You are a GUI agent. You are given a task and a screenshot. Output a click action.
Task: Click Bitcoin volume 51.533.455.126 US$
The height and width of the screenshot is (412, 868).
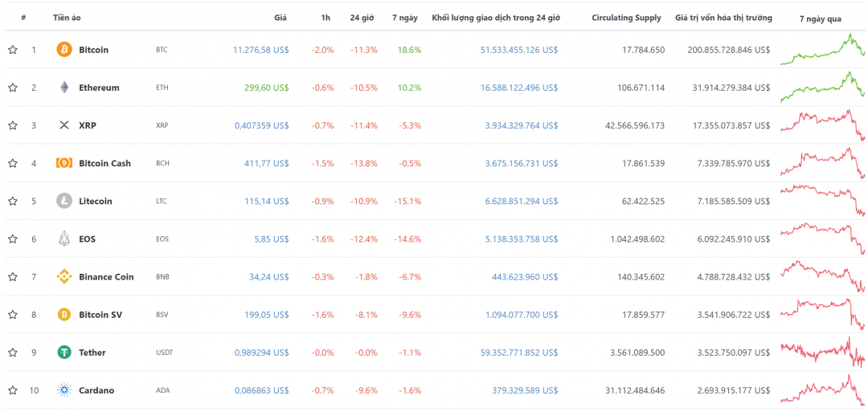[x=519, y=50]
